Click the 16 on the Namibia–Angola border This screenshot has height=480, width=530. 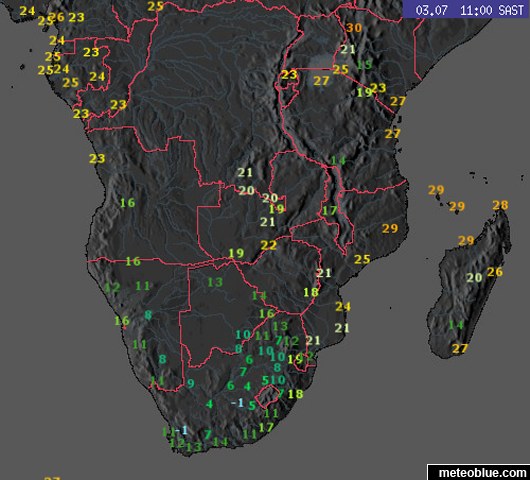click(133, 261)
